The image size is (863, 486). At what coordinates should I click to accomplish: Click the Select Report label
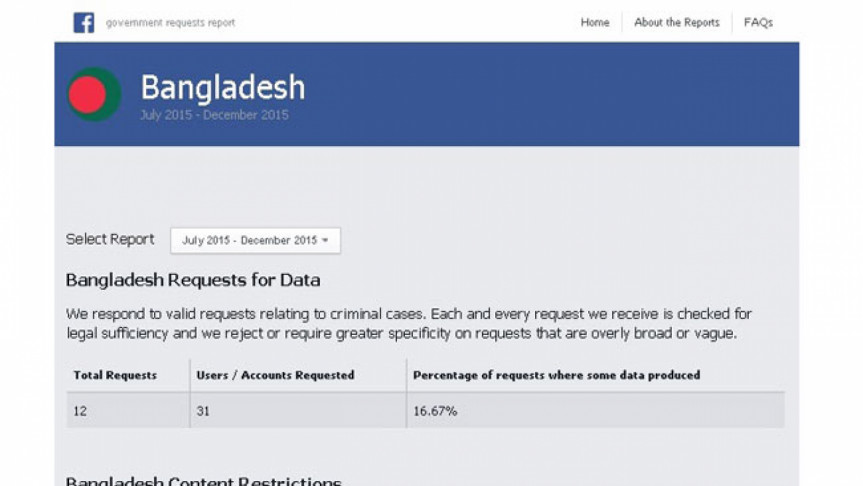click(110, 239)
